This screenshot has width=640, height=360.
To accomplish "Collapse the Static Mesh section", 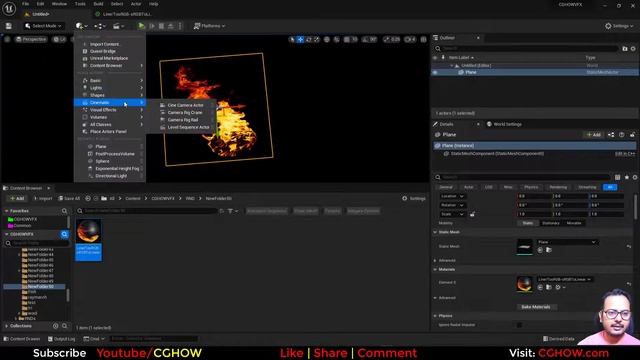I will point(435,232).
